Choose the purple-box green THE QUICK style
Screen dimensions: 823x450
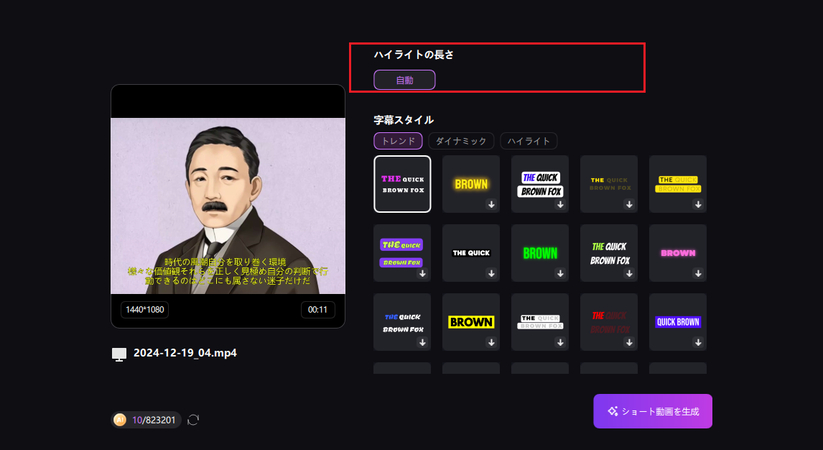point(402,253)
